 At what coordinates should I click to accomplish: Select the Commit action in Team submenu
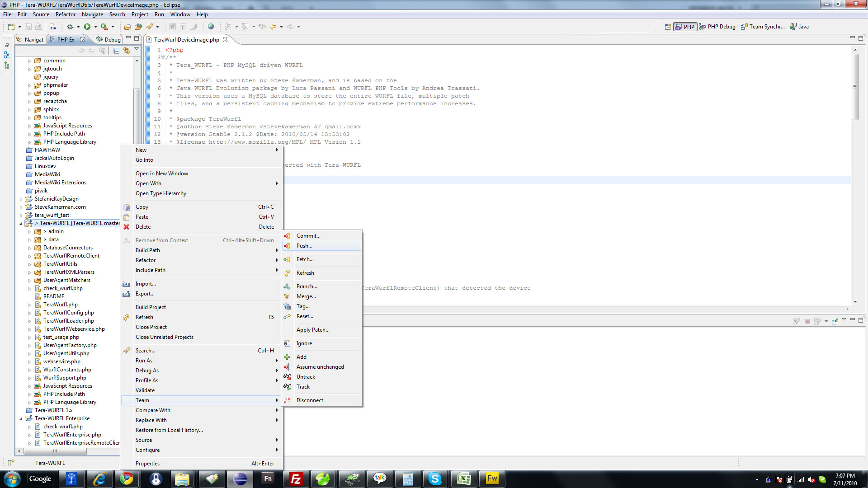[x=308, y=235]
